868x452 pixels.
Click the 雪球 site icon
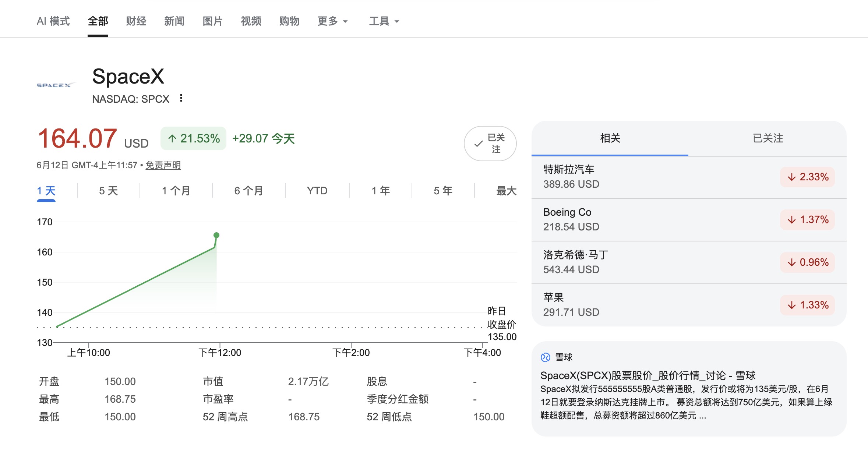click(545, 357)
